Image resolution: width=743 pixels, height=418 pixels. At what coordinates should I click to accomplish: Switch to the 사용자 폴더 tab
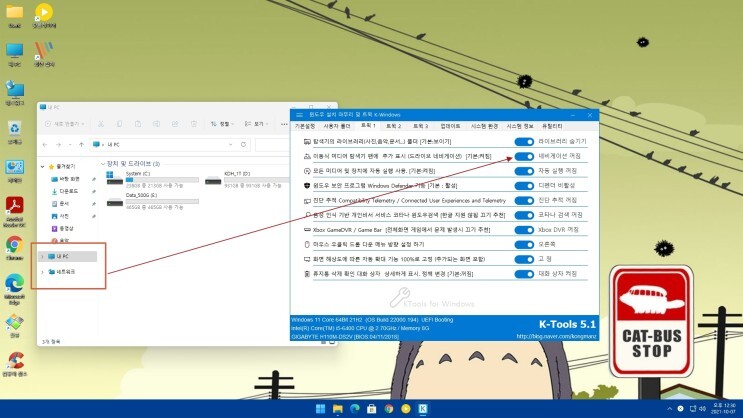pos(337,126)
